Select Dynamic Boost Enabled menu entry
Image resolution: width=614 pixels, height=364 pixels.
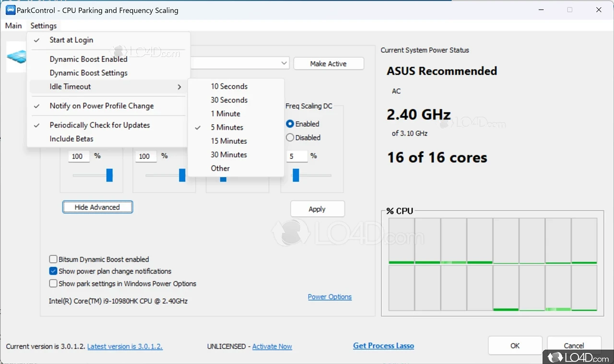pyautogui.click(x=108, y=59)
